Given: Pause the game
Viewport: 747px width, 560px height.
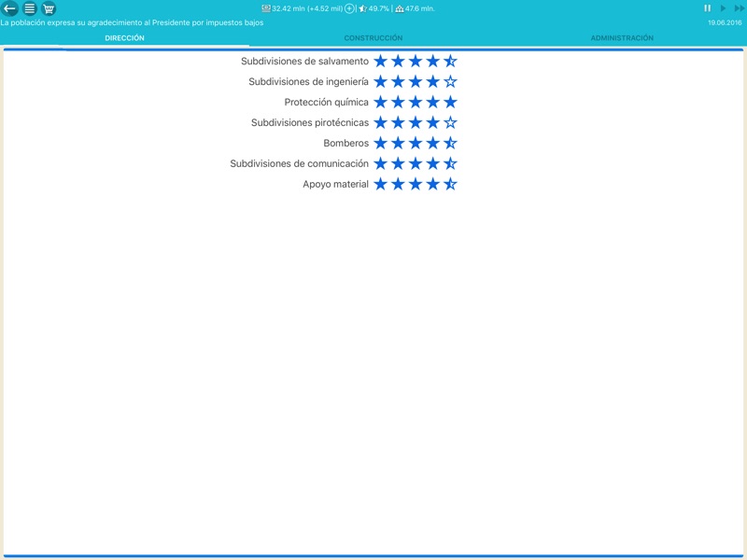Looking at the screenshot, I should [708, 8].
